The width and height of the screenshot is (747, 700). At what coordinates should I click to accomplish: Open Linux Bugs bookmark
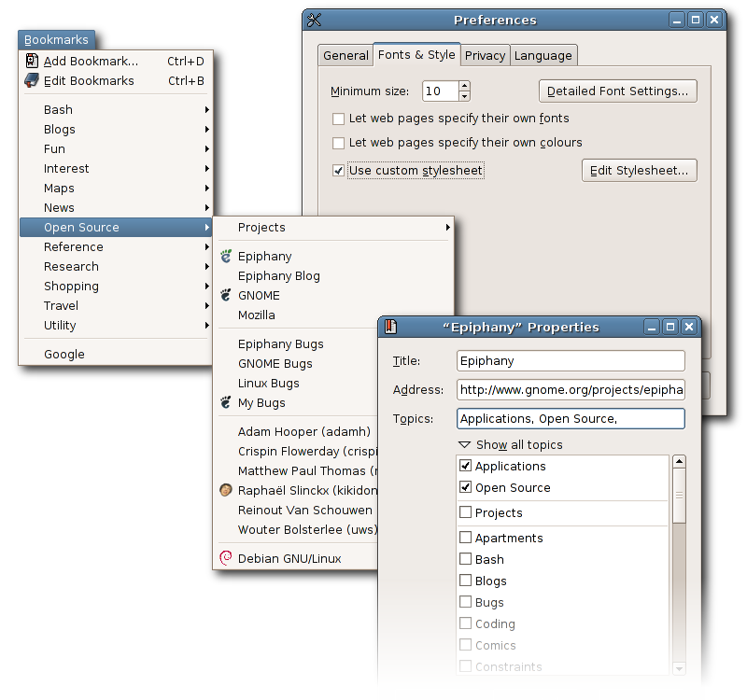click(x=269, y=383)
